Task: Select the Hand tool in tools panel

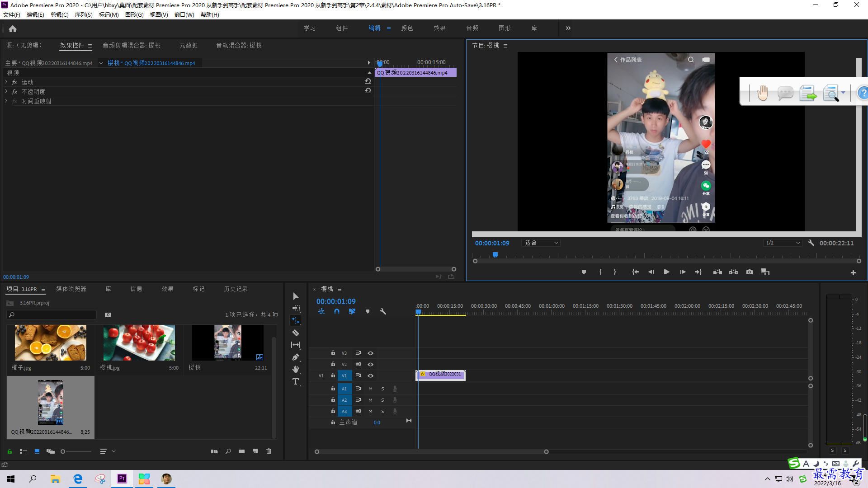Action: (296, 369)
